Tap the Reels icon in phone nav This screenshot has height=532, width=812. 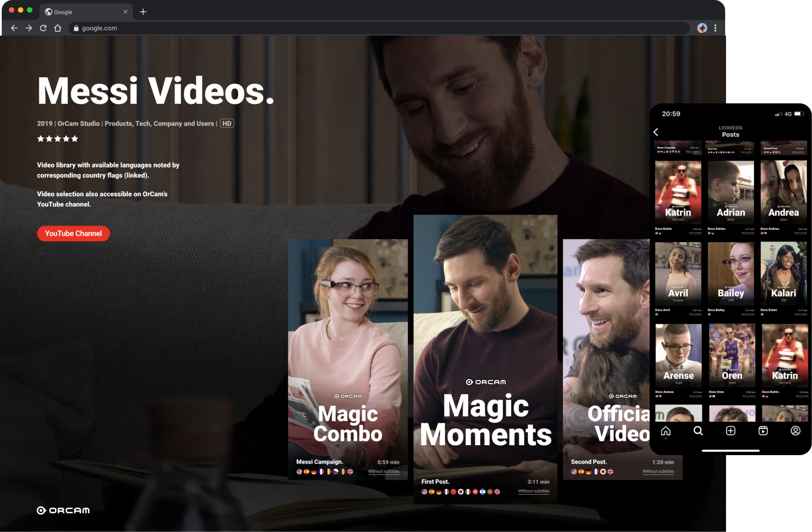click(x=763, y=431)
